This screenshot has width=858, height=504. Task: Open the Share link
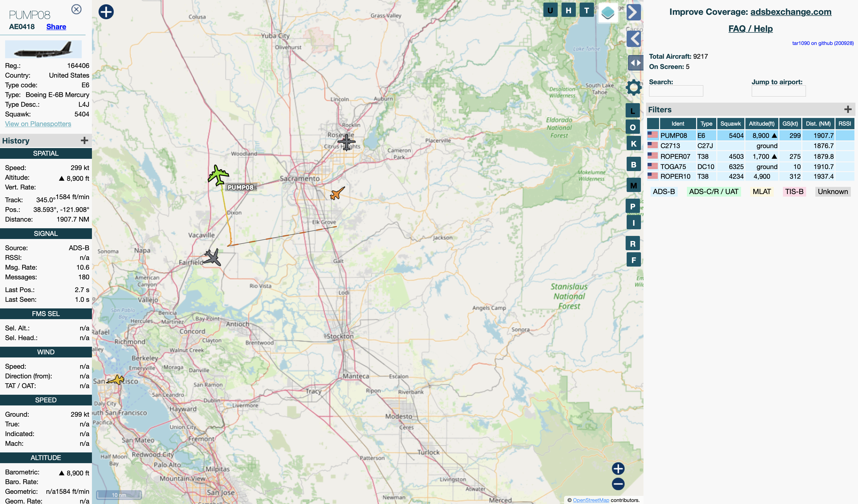[56, 27]
